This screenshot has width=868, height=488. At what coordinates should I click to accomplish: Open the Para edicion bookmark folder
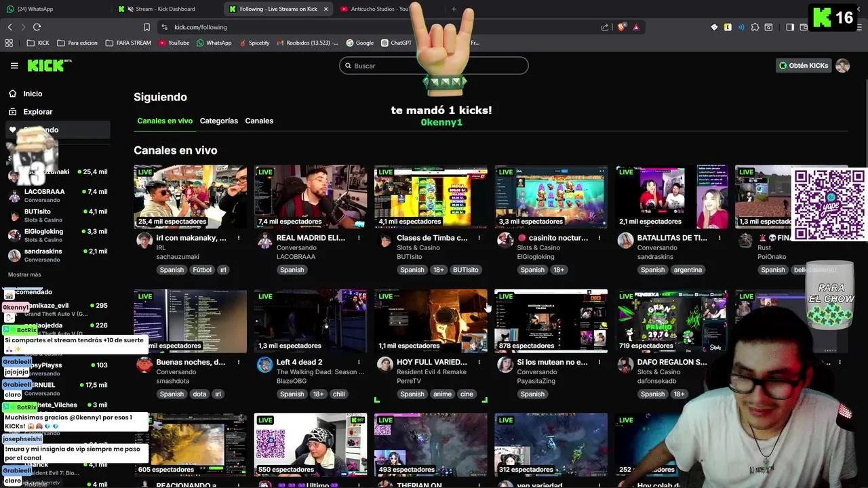(77, 43)
